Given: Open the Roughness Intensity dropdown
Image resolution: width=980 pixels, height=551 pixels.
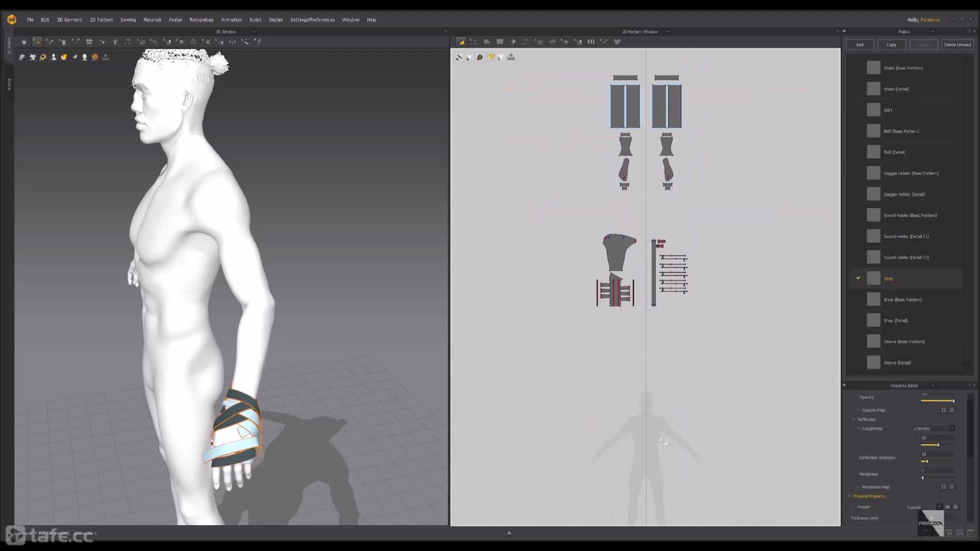Looking at the screenshot, I should (934, 429).
